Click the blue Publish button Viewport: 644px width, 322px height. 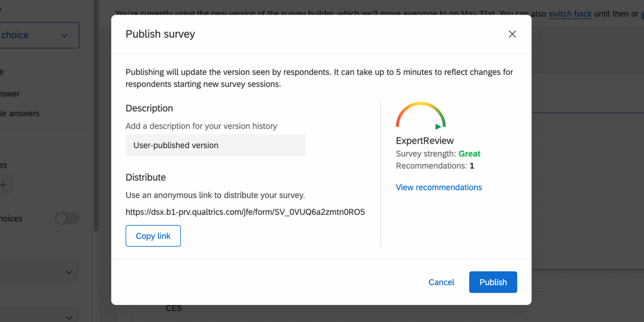coord(493,282)
